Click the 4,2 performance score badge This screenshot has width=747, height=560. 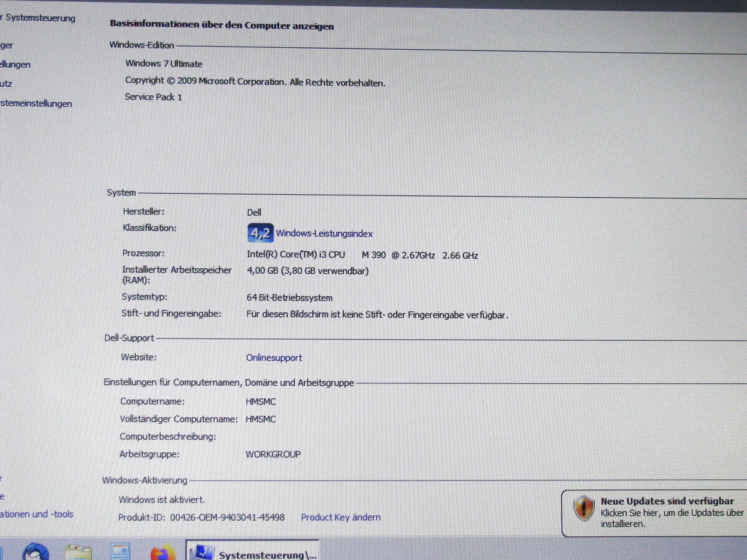coord(260,233)
